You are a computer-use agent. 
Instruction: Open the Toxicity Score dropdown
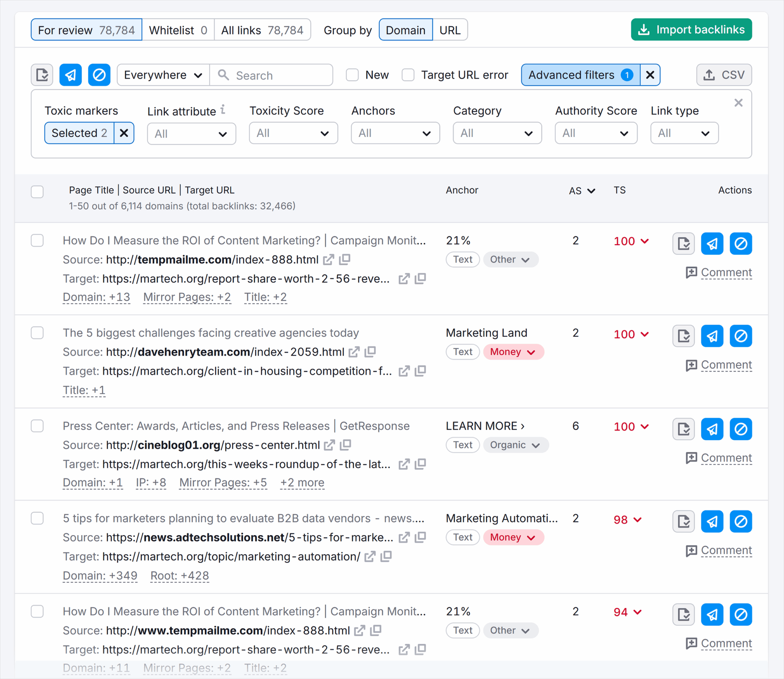293,133
